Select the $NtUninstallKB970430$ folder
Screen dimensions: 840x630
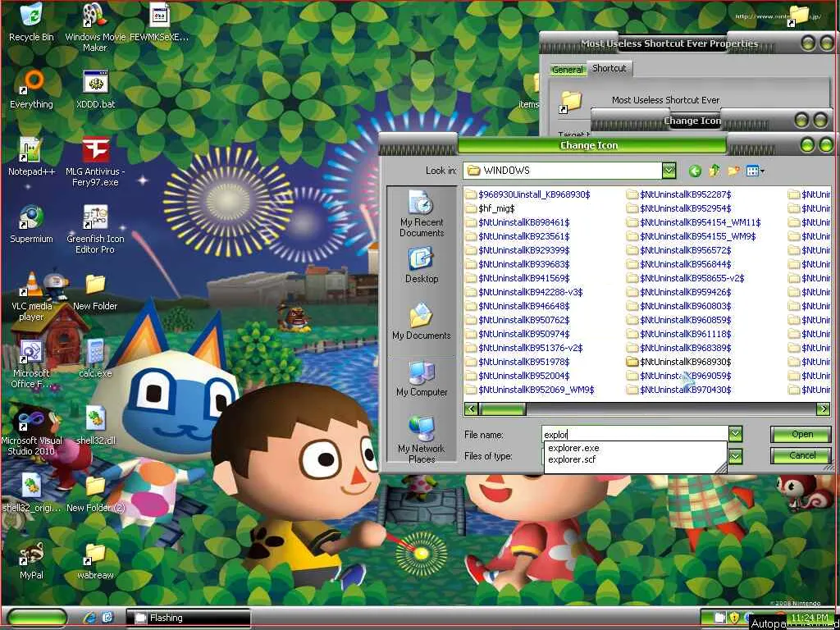(x=678, y=390)
